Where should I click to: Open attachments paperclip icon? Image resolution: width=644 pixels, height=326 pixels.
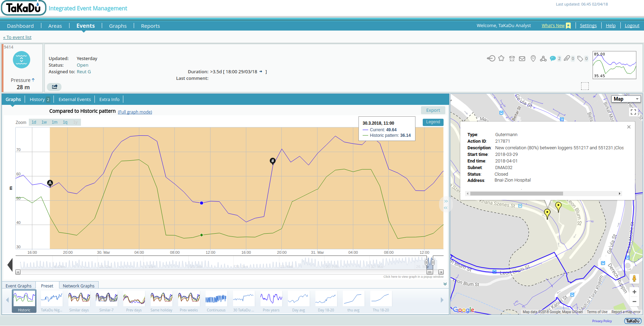(x=567, y=58)
